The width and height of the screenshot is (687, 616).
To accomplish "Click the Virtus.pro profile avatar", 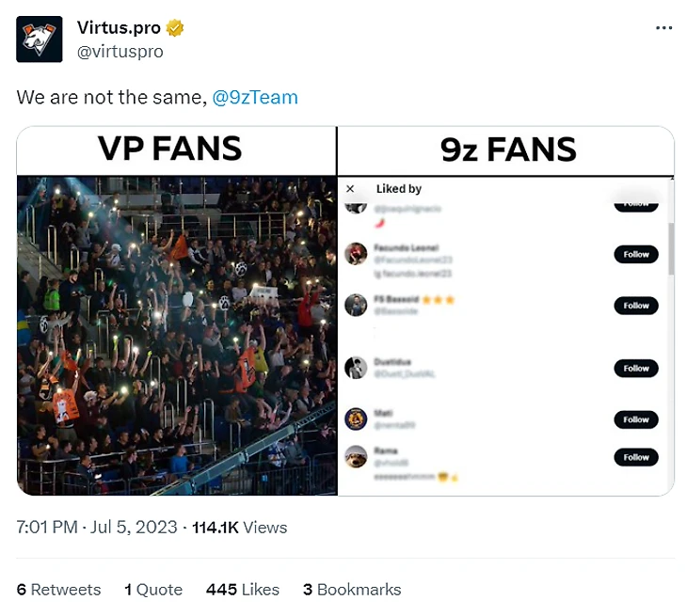I will click(40, 39).
